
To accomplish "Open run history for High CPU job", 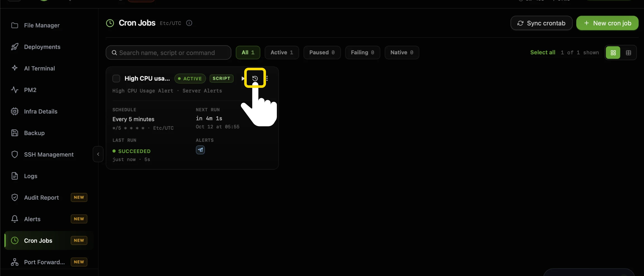I will point(255,78).
